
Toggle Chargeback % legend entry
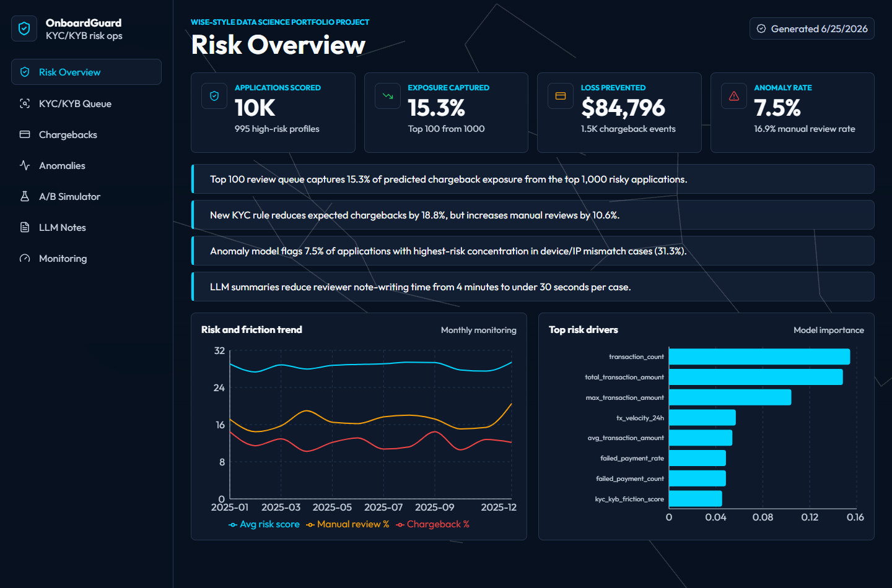pos(432,524)
